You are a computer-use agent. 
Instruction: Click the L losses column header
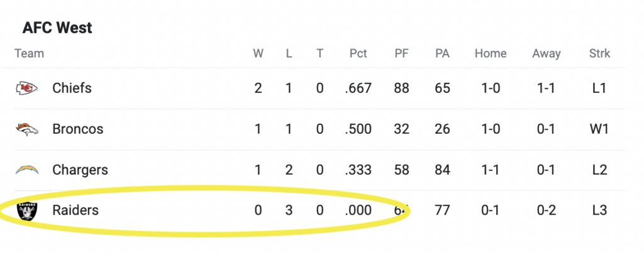(289, 54)
